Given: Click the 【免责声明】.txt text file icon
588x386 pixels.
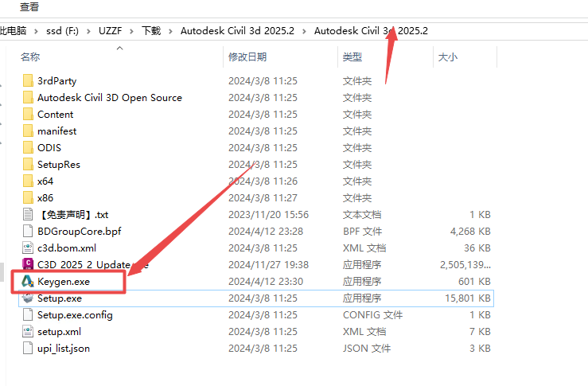Looking at the screenshot, I should 28,215.
